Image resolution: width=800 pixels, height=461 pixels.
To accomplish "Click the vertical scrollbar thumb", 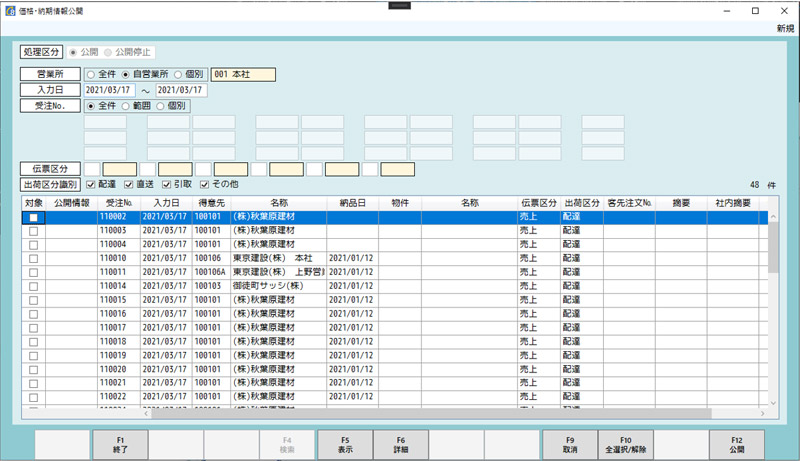I will [x=773, y=247].
